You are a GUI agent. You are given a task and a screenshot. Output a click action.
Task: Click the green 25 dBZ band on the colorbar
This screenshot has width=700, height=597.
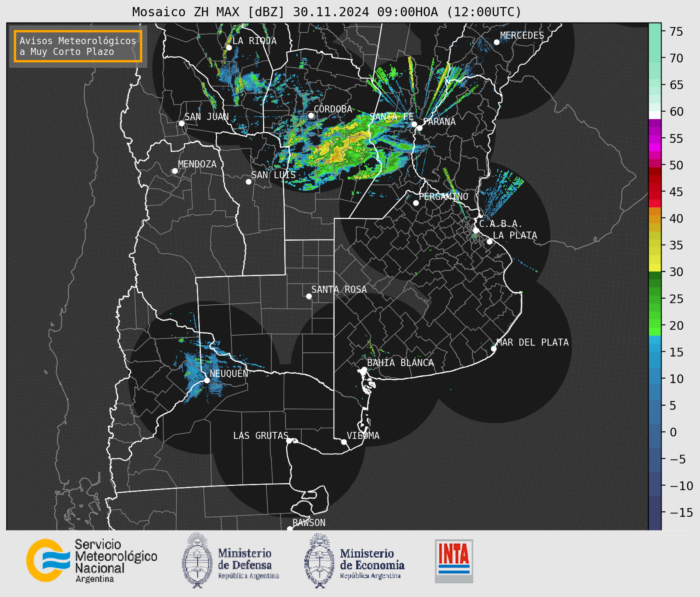[x=655, y=298]
